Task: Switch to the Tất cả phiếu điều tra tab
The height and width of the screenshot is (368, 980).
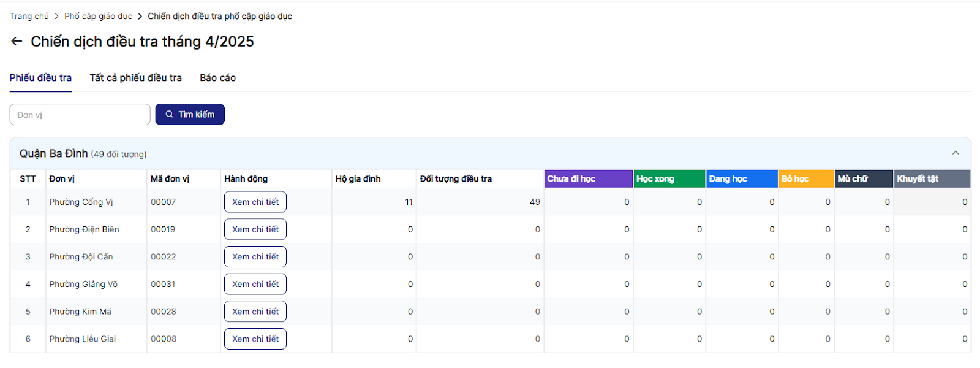Action: coord(135,78)
